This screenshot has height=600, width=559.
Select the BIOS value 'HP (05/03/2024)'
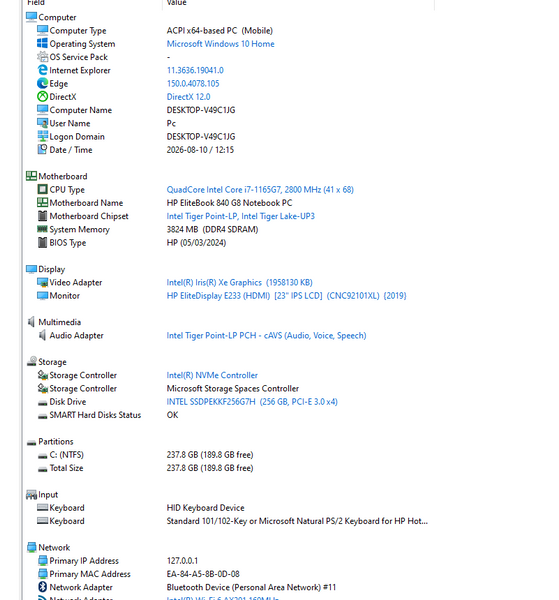tap(196, 243)
